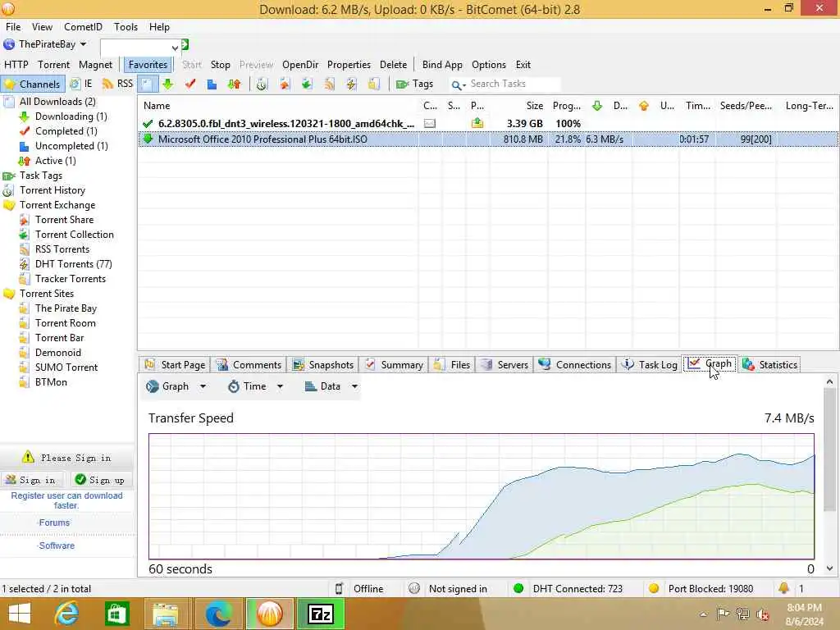
Task: Switch to the Task Log tab
Action: pos(649,365)
